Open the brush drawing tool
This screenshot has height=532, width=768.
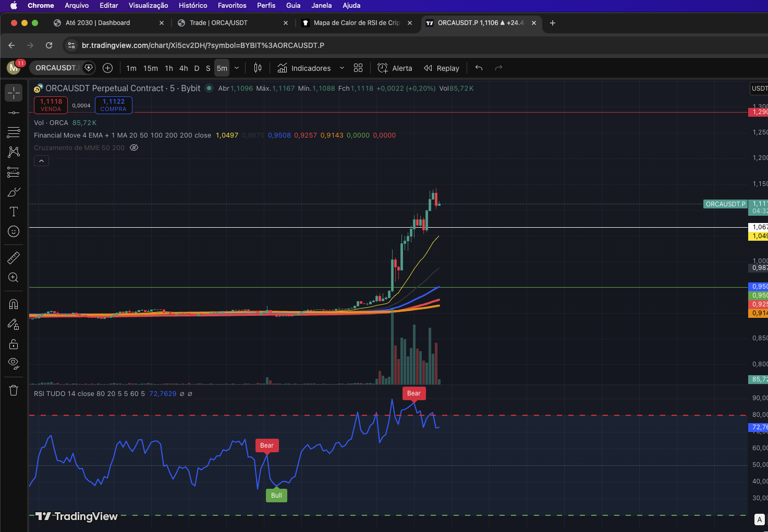click(14, 192)
